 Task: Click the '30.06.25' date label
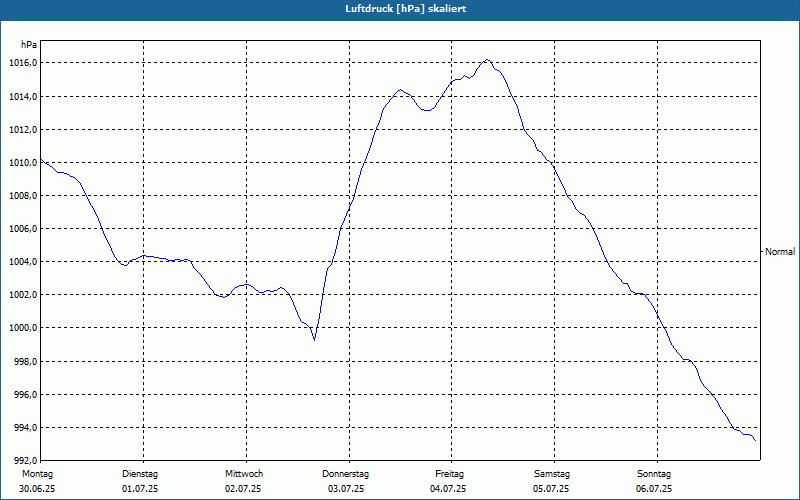[37, 489]
